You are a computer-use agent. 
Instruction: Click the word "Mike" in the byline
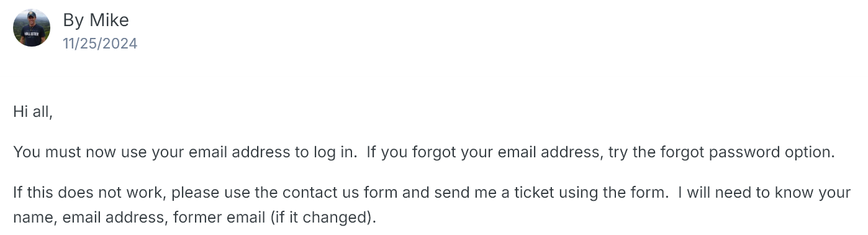tap(109, 20)
